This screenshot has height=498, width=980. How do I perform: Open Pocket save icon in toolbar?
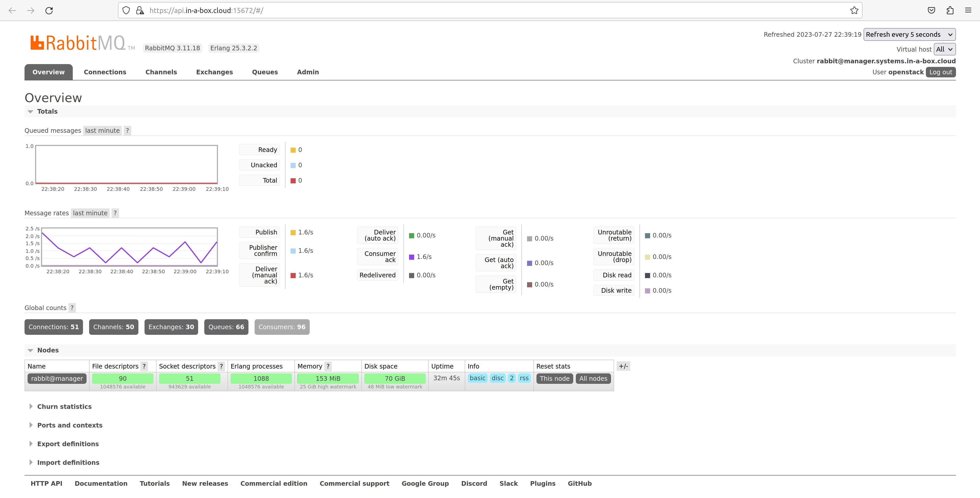[x=931, y=11]
